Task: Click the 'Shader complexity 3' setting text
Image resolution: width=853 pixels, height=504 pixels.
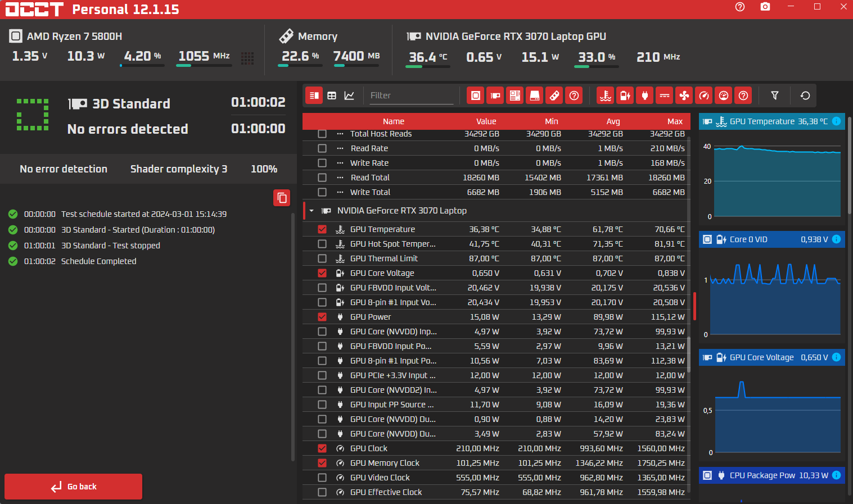Action: coord(179,169)
